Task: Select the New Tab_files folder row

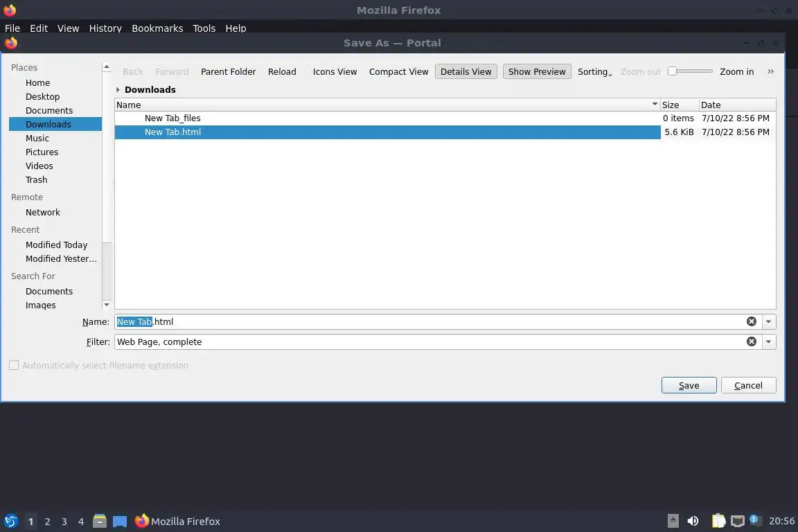Action: click(445, 118)
